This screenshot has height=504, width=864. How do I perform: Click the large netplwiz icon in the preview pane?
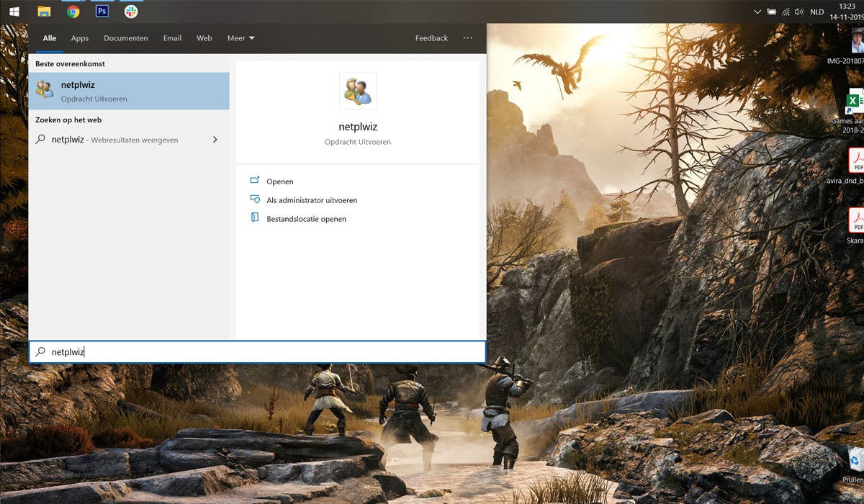coord(358,91)
